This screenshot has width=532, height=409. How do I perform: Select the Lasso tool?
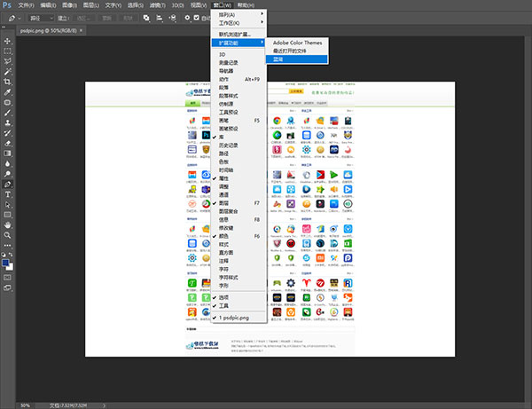point(7,61)
